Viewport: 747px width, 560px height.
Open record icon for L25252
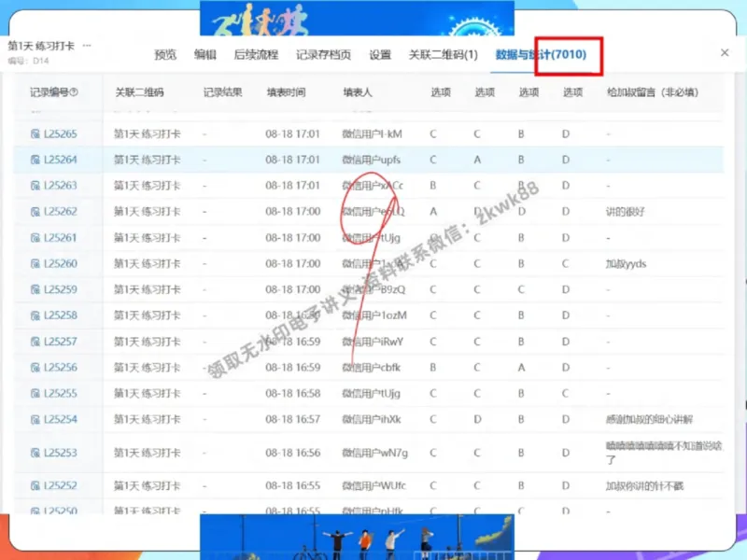click(x=35, y=485)
